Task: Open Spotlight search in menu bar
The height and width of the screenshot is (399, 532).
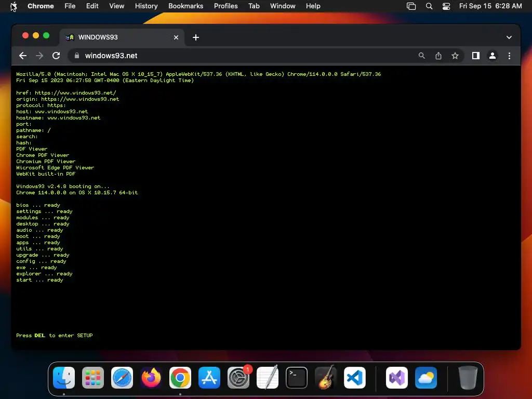Action: 429,6
